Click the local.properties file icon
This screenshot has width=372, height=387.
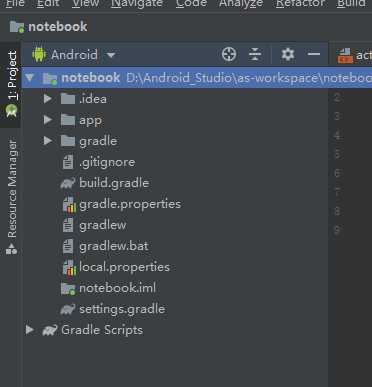[69, 267]
